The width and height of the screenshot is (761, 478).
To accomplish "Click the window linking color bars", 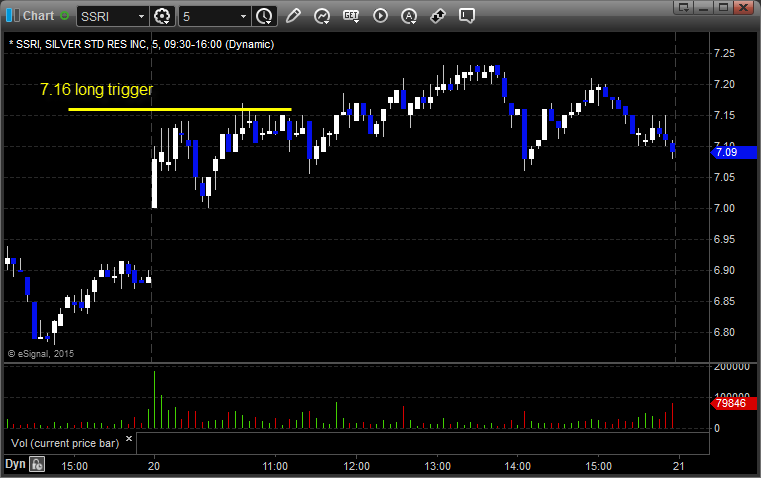I will (12, 16).
